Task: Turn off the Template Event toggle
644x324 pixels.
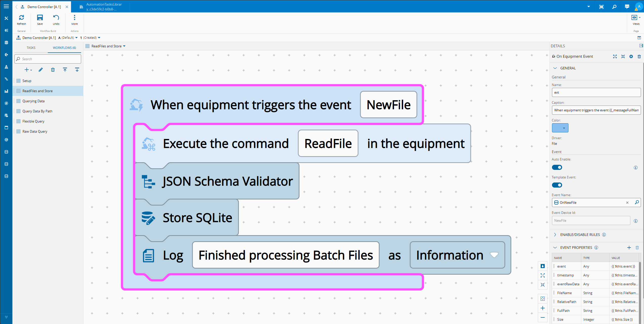Action: pos(557,185)
